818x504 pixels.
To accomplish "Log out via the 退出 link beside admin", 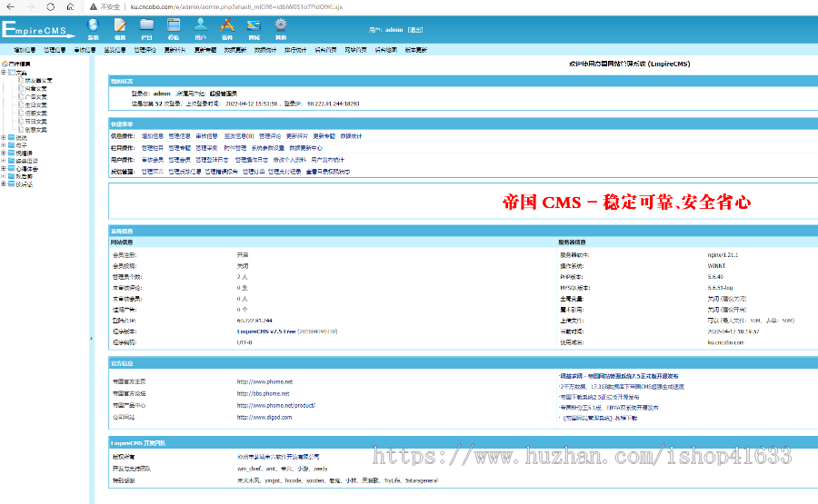I will pos(415,30).
